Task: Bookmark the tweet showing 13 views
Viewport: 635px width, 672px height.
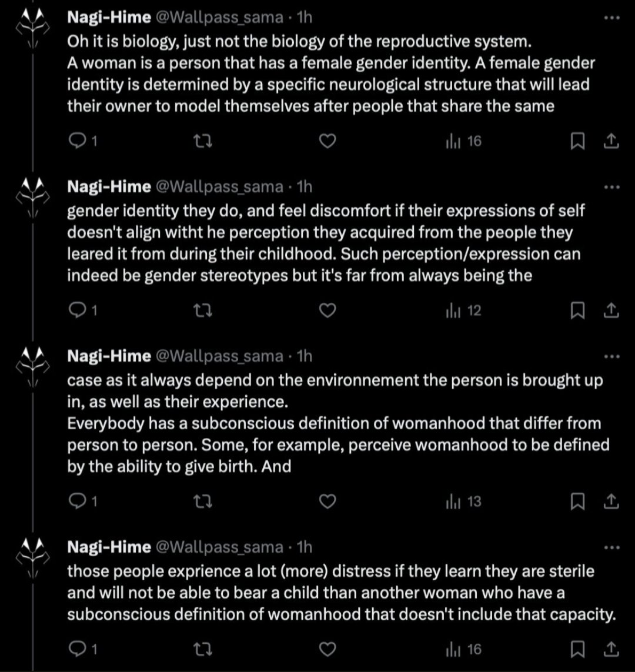Action: 577,501
